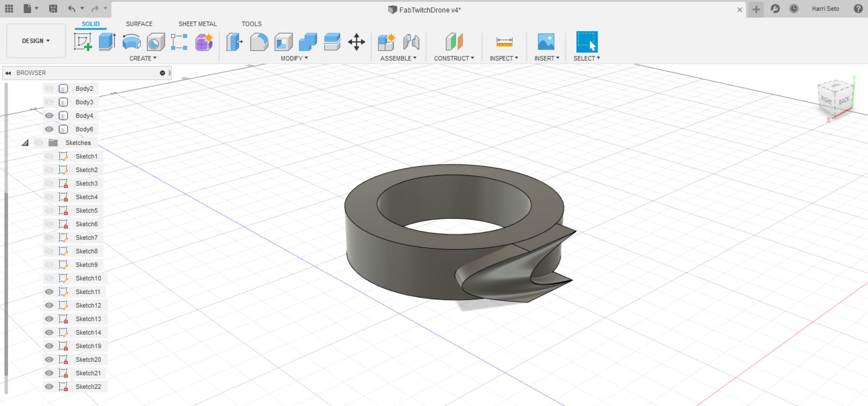
Task: Select the Joint tool
Action: 411,42
